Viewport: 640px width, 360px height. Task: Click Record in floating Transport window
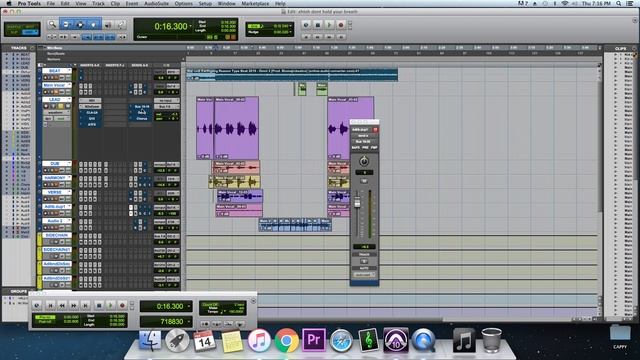[x=122, y=305]
